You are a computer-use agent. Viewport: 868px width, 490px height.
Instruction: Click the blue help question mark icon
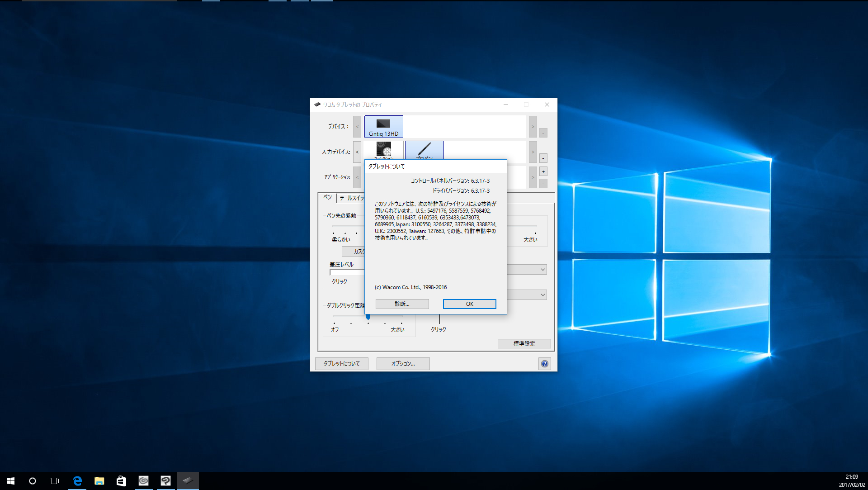coord(544,364)
